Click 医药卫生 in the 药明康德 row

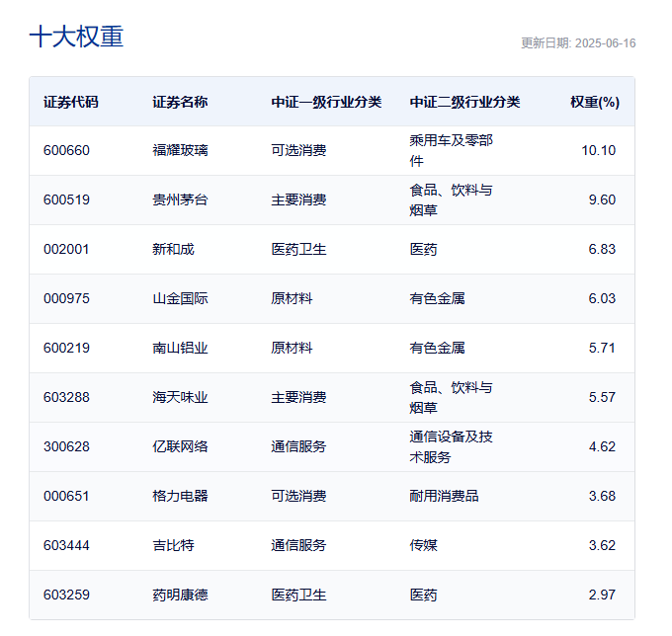click(x=298, y=595)
